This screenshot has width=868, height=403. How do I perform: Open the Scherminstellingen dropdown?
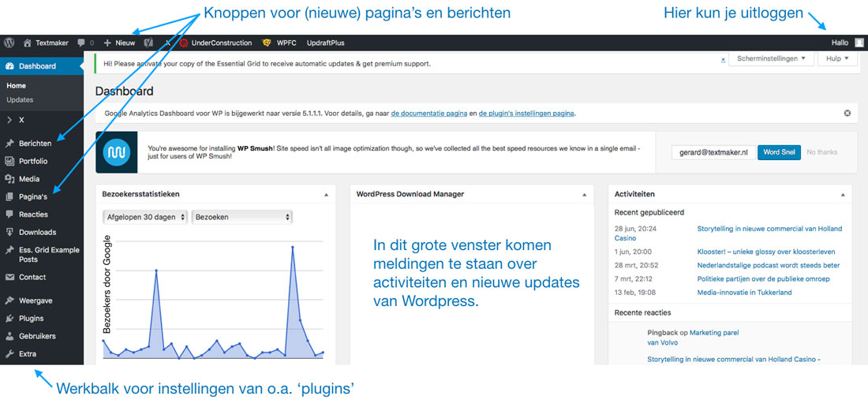point(771,58)
